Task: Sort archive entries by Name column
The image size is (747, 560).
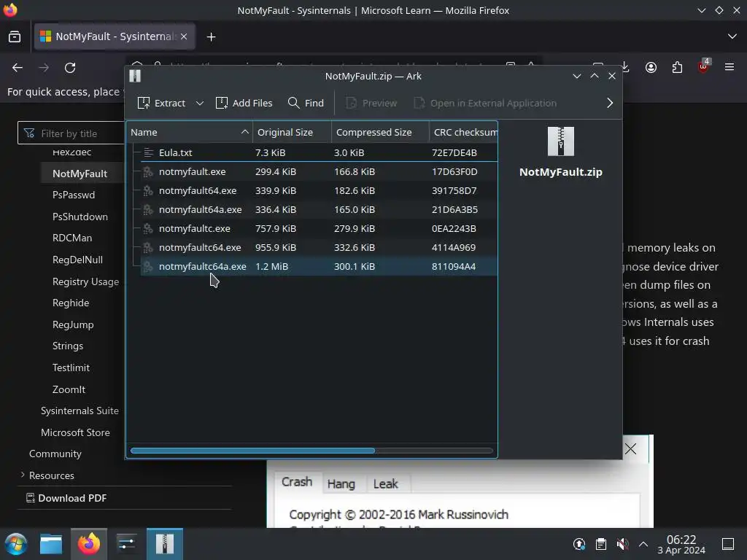Action: (x=189, y=132)
